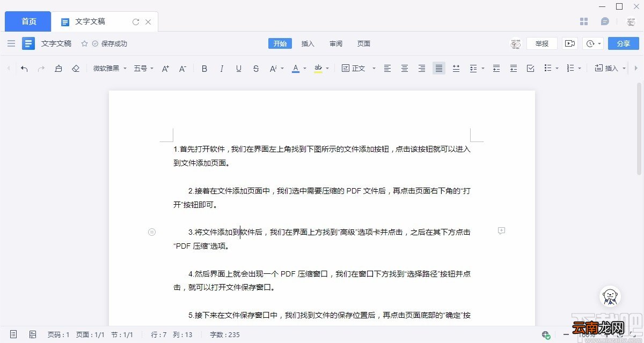Clear formatting with the eraser icon
The height and width of the screenshot is (343, 644).
coord(76,69)
